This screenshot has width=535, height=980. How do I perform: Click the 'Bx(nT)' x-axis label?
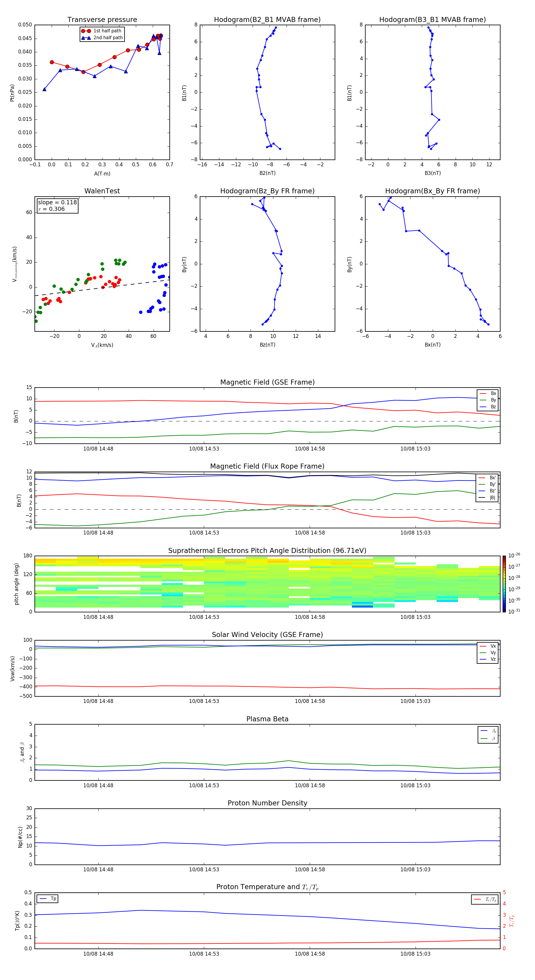432,345
